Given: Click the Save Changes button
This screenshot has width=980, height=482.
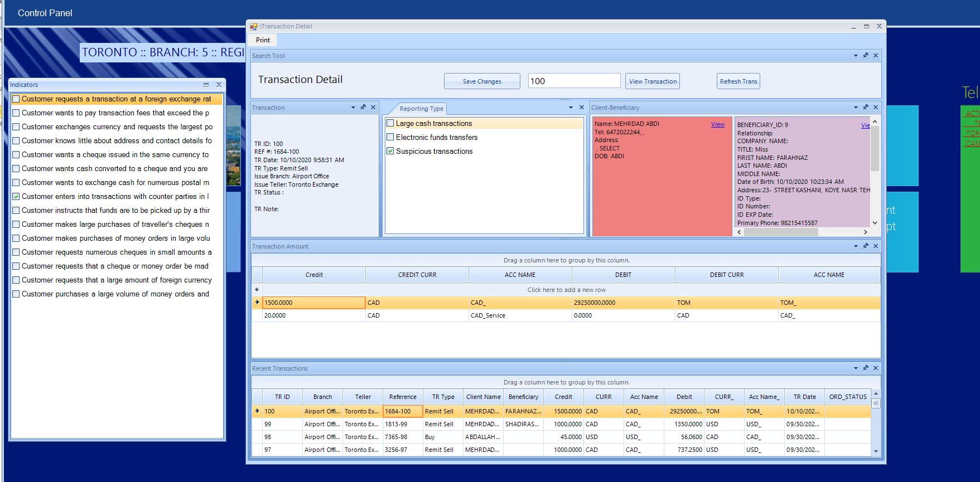Looking at the screenshot, I should tap(482, 81).
